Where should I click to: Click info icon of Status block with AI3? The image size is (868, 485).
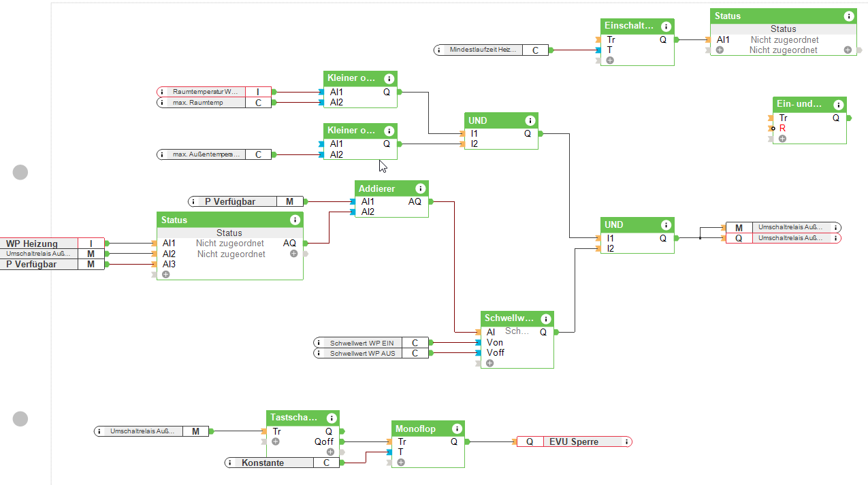(x=295, y=220)
